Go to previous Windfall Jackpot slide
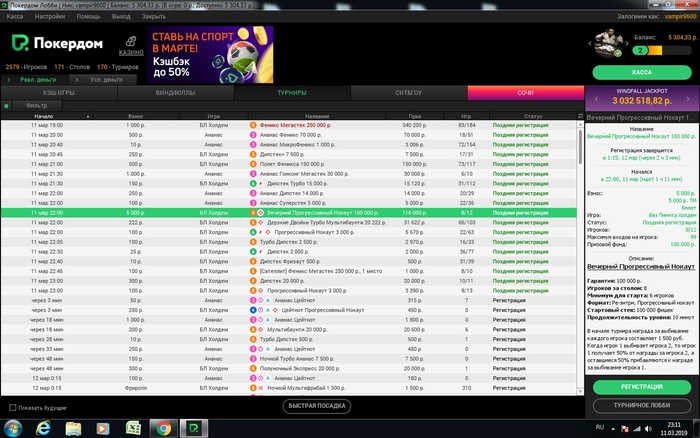 pos(596,99)
